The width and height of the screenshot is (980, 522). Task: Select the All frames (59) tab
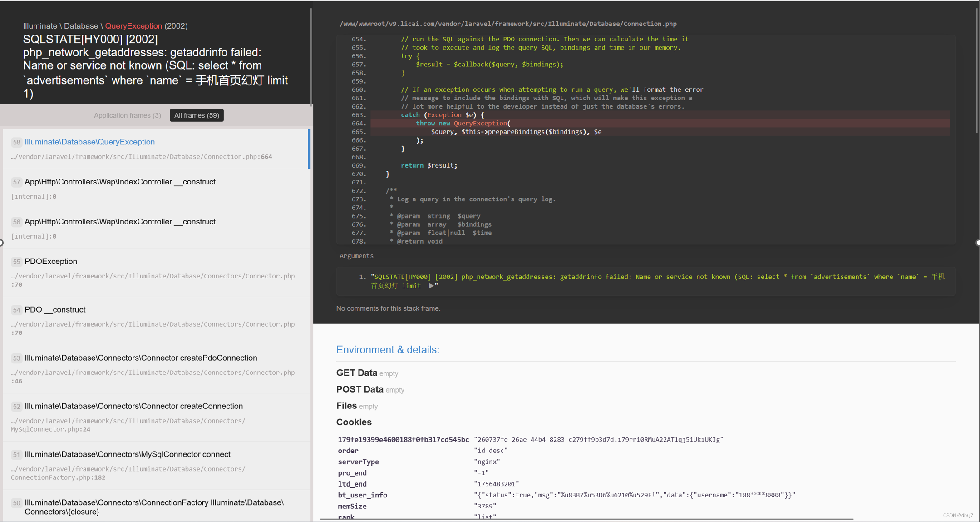click(197, 115)
